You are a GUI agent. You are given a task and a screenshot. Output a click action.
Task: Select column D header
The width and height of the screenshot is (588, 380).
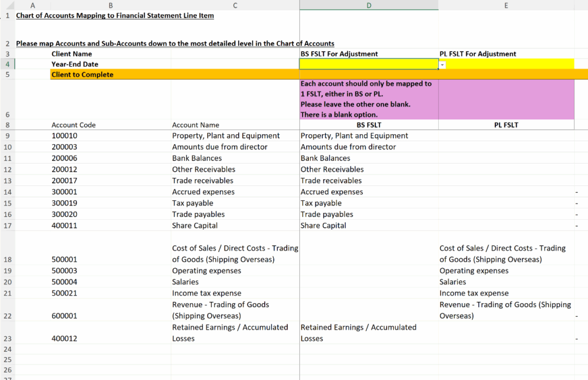coord(369,5)
